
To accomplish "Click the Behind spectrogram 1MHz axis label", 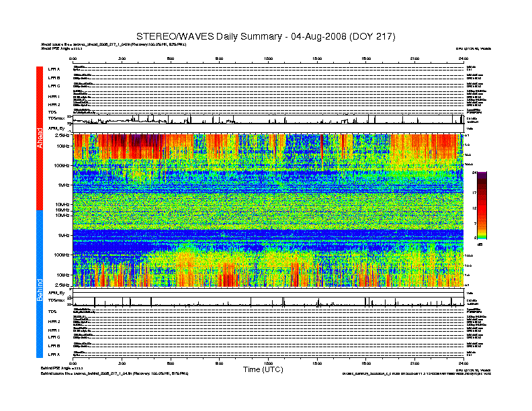I will (63, 235).
